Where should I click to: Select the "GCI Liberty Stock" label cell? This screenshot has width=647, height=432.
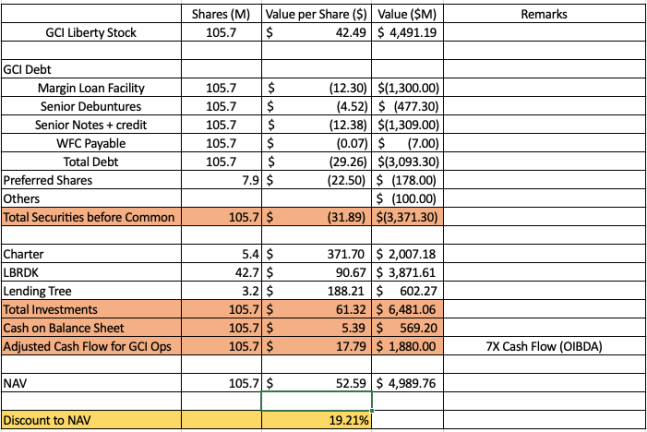click(92, 32)
